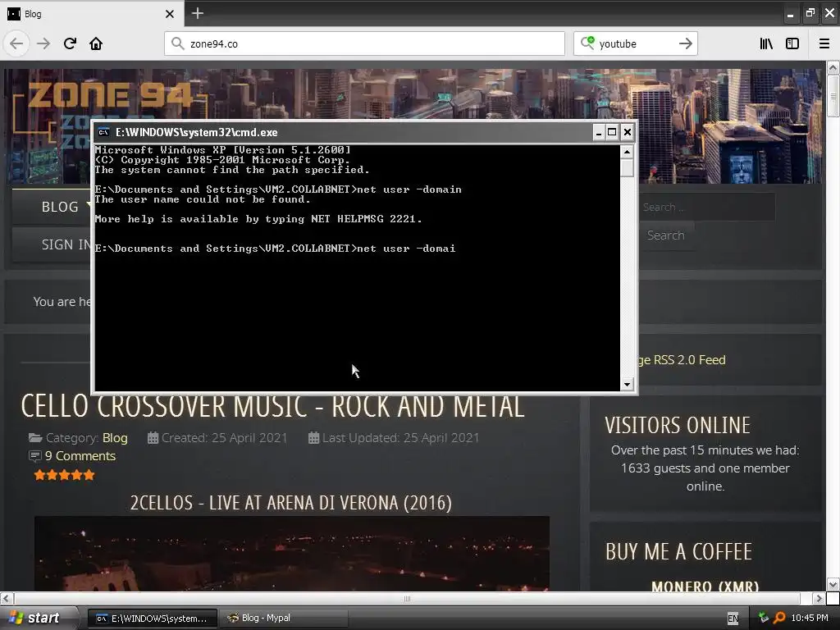The image size is (840, 630).
Task: Open the Library bookshelf icon
Action: click(x=766, y=43)
